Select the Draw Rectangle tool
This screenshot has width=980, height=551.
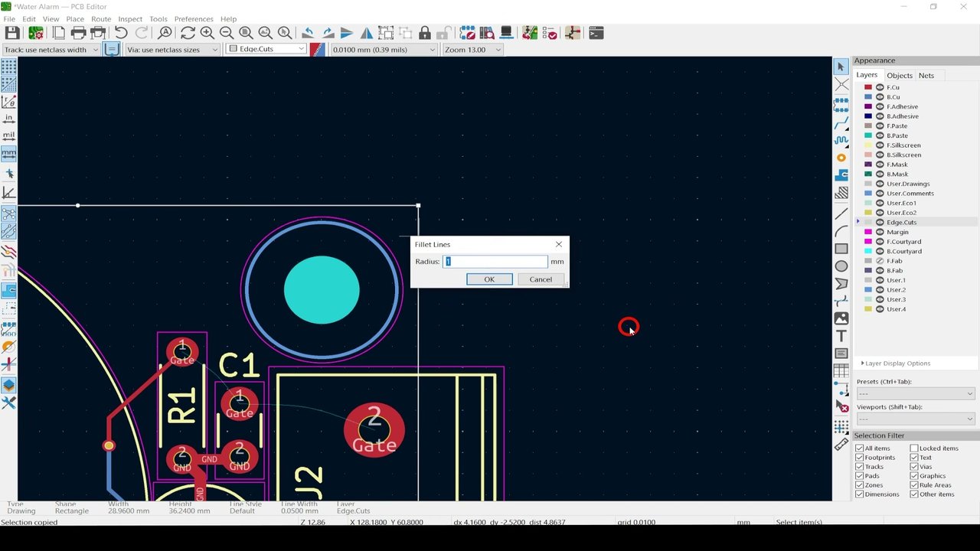(x=841, y=249)
